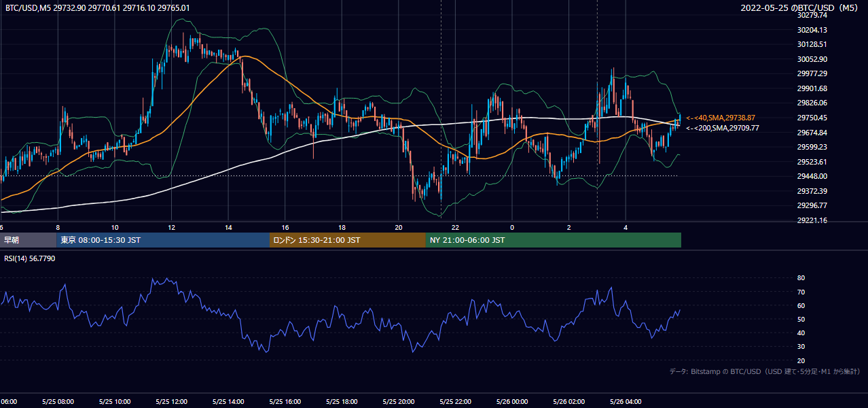
Task: Click price axis value 29372.39
Action: (x=812, y=191)
